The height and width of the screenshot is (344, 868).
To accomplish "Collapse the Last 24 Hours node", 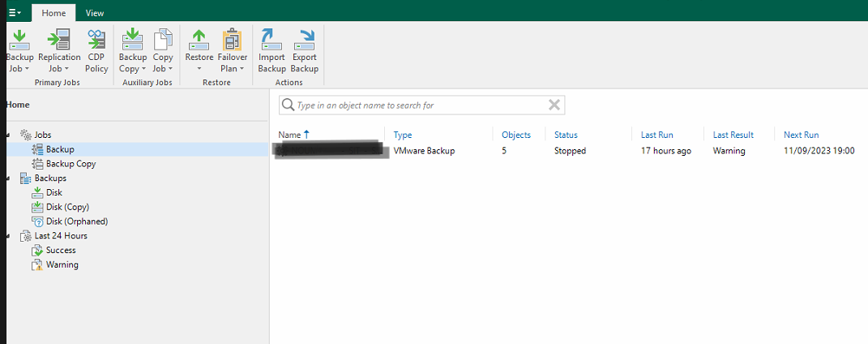I will point(8,236).
